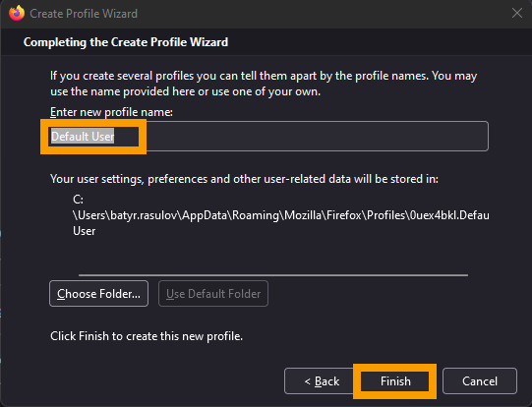532x407 pixels.
Task: Cancel the profile wizard
Action: (480, 381)
